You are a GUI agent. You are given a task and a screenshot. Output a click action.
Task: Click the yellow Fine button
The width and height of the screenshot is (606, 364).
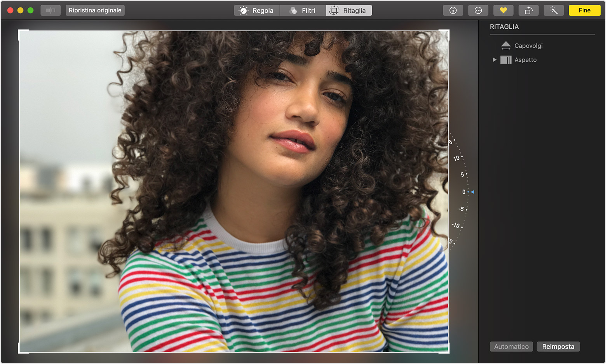585,10
